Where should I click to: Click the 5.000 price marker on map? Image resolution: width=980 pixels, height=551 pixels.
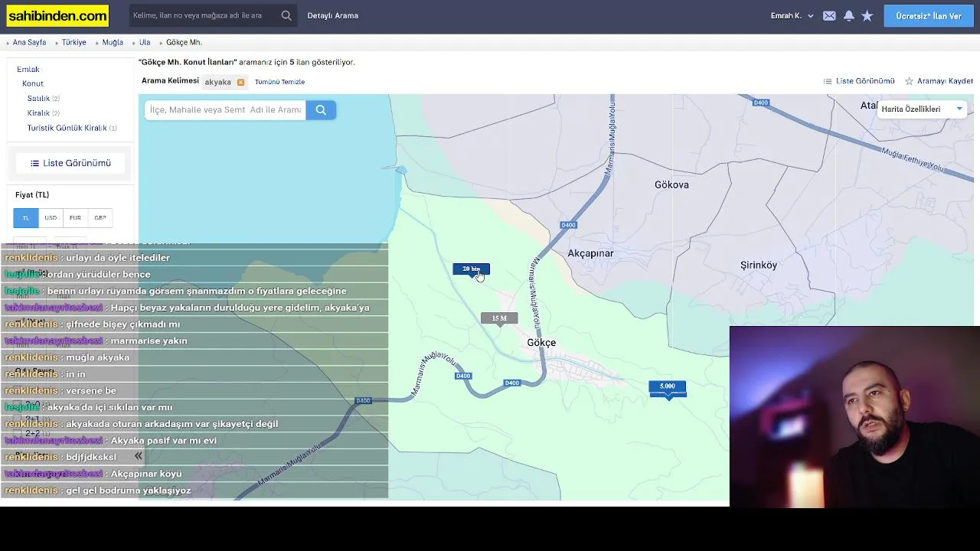point(668,387)
